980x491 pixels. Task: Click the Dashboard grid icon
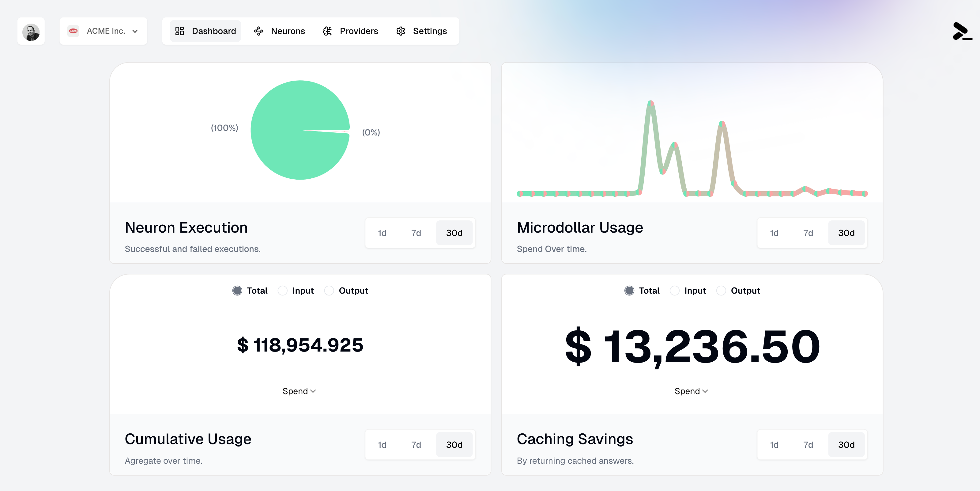click(179, 31)
